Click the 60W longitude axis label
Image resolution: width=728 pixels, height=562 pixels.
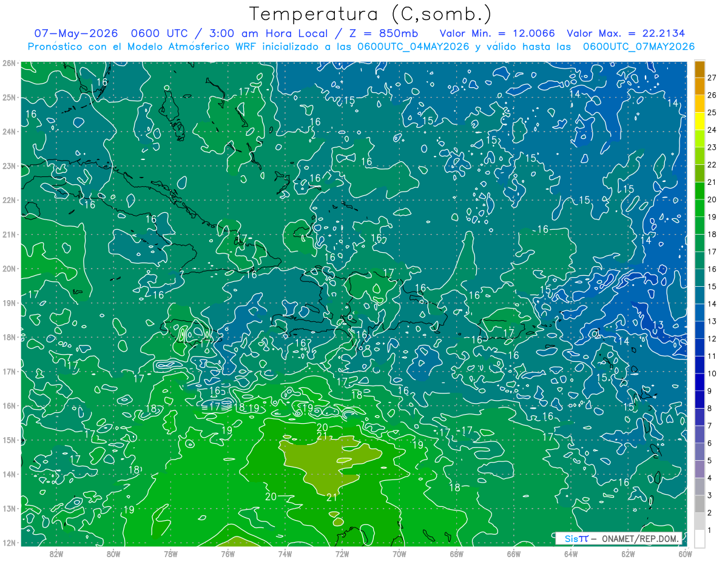click(x=685, y=553)
